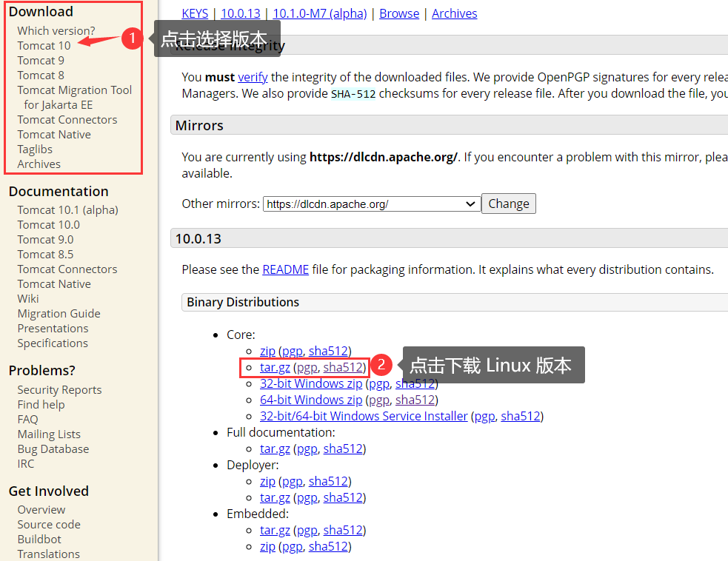This screenshot has height=561, width=728.
Task: Download the Embedded tar.gz
Action: point(275,530)
